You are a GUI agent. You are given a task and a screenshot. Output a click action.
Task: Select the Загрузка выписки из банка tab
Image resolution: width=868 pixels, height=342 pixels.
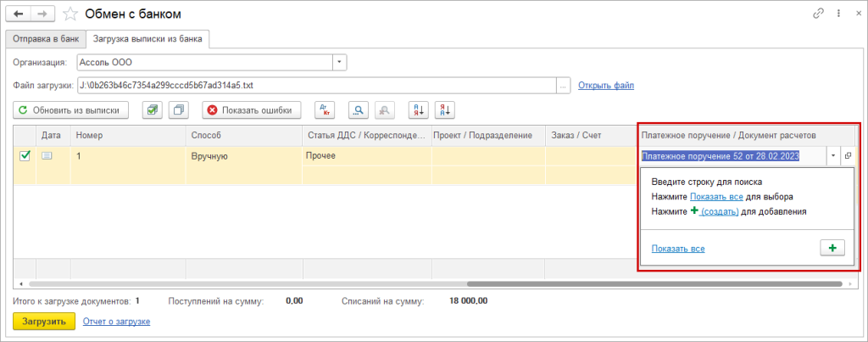pos(149,38)
